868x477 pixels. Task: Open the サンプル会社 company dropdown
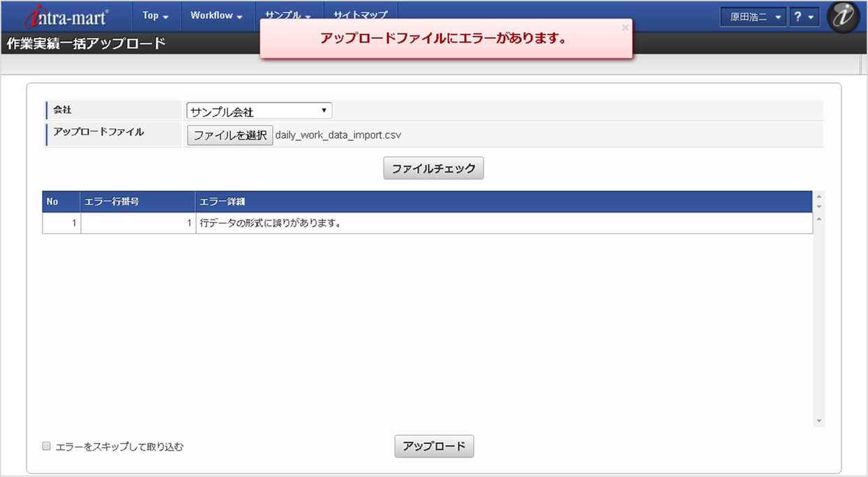click(259, 111)
